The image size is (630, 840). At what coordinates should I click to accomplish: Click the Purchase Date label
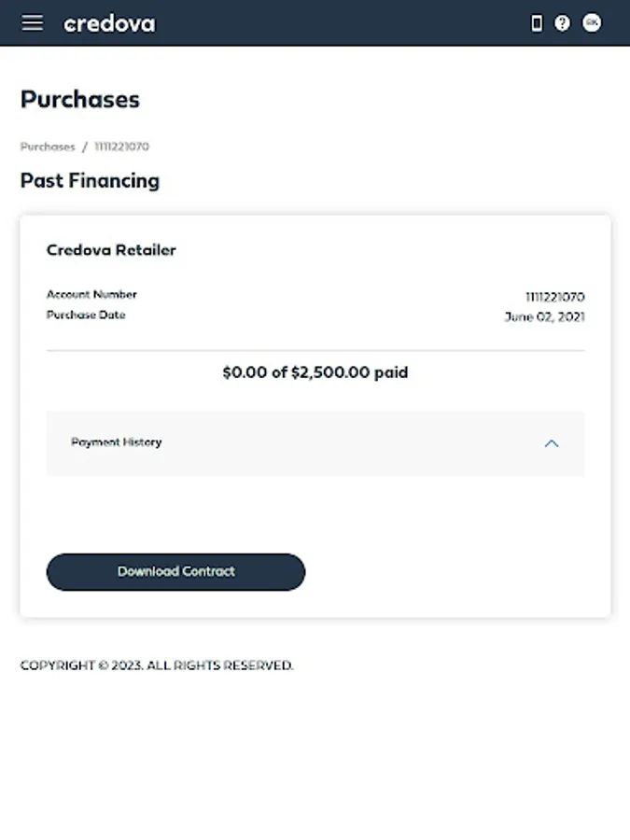[x=86, y=315]
